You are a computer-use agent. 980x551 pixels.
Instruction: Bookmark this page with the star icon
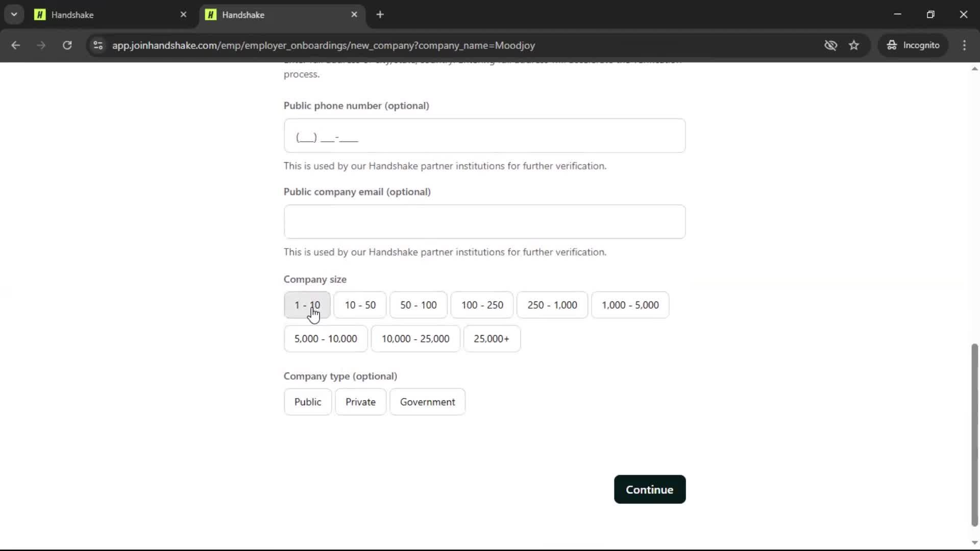click(x=854, y=45)
